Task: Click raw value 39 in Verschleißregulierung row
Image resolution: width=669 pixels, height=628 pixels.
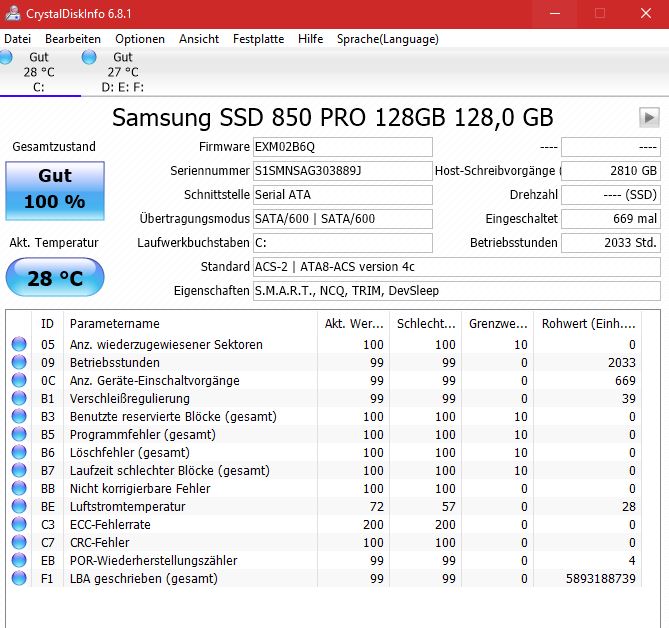Action: 628,398
